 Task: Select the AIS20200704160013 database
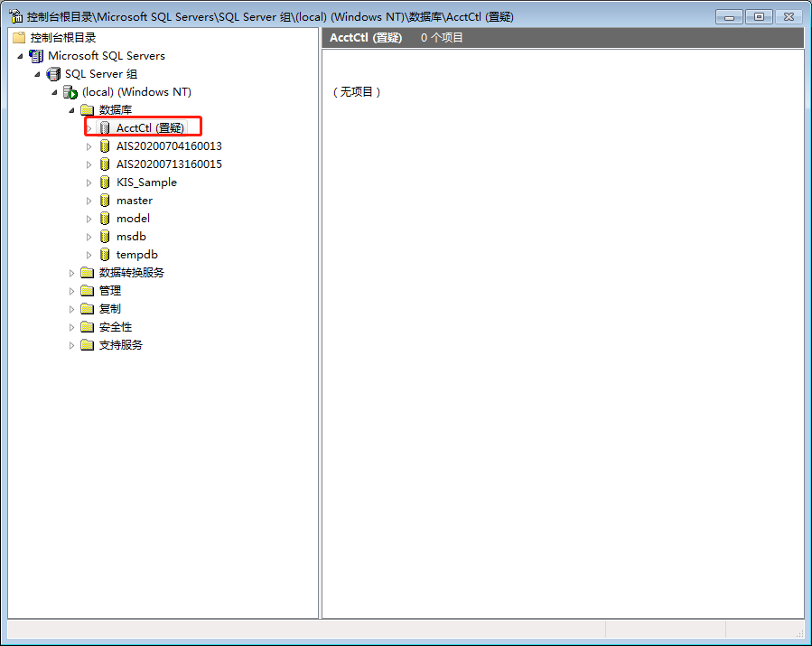click(168, 146)
